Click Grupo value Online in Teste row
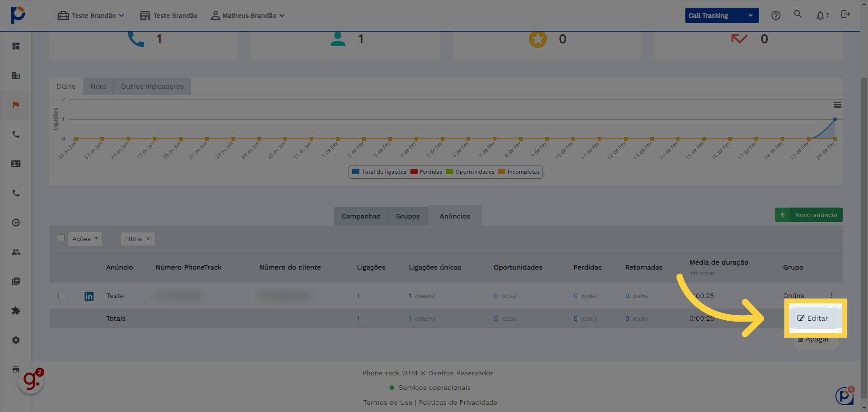868x412 pixels. (793, 296)
